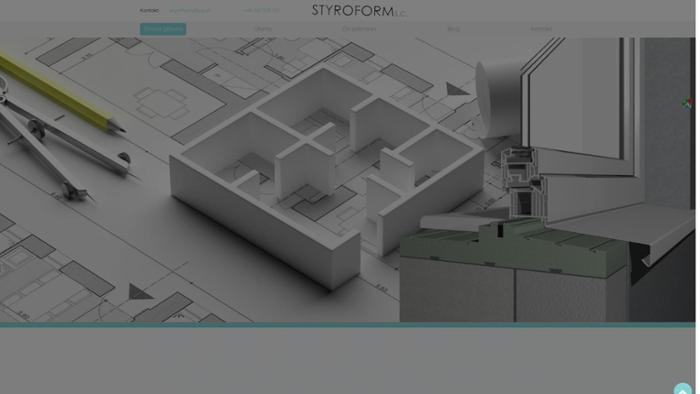Click the scroll-to-top arrow button
Screen dimensions: 700x394
point(683,389)
